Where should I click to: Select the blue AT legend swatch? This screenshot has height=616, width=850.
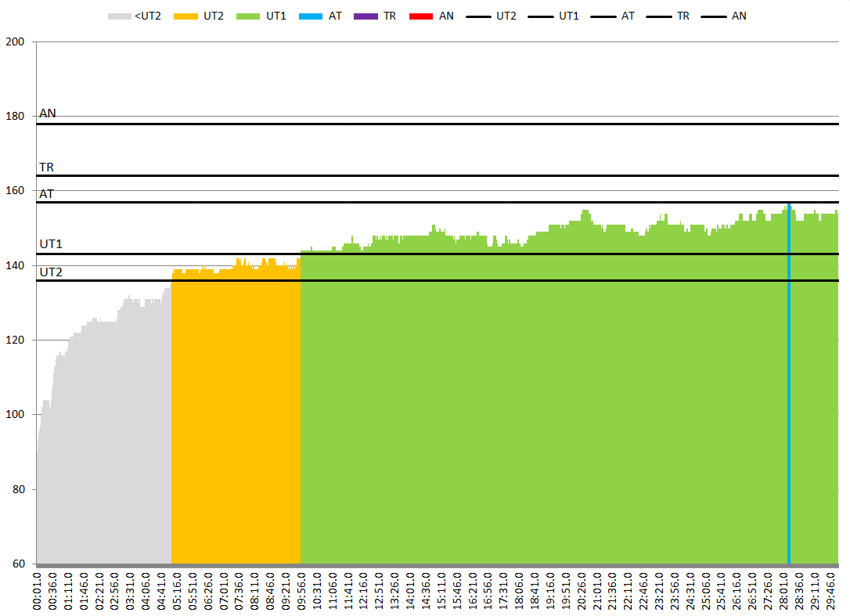pos(312,16)
